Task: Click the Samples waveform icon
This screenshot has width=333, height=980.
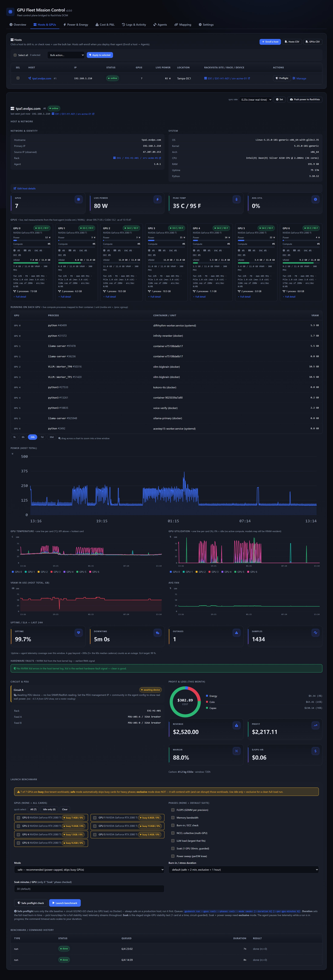Action: tap(315, 633)
